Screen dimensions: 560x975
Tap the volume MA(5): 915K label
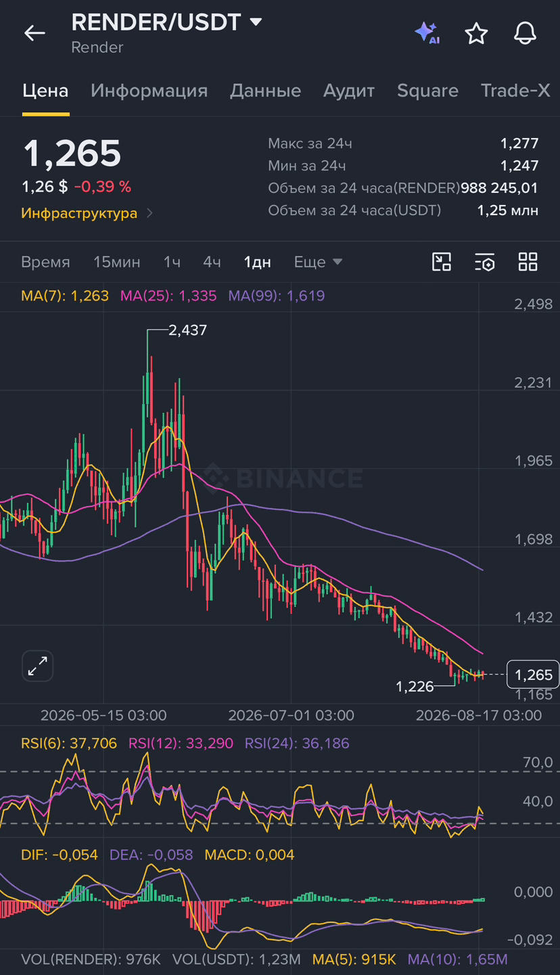point(354,959)
